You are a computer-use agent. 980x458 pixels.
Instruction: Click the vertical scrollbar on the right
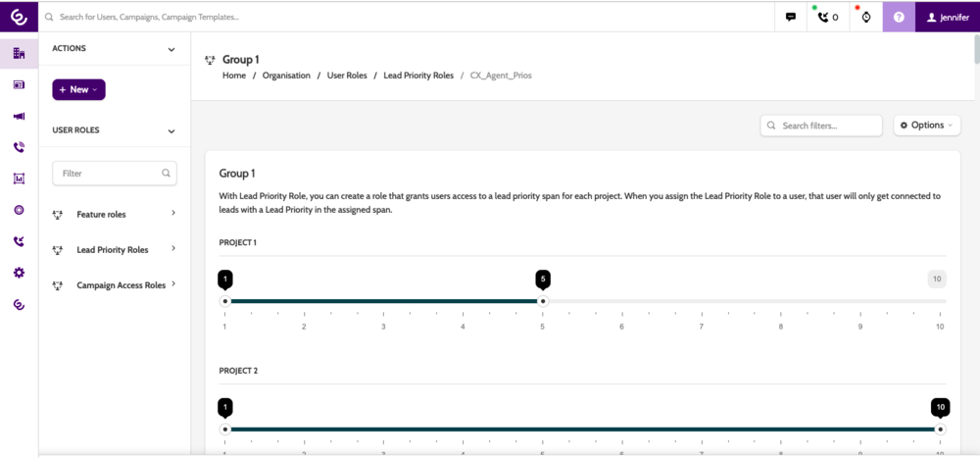977,49
